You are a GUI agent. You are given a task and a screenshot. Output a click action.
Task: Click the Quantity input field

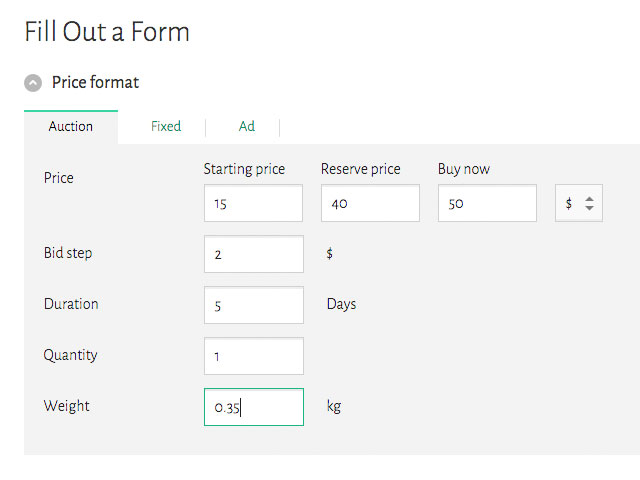253,356
